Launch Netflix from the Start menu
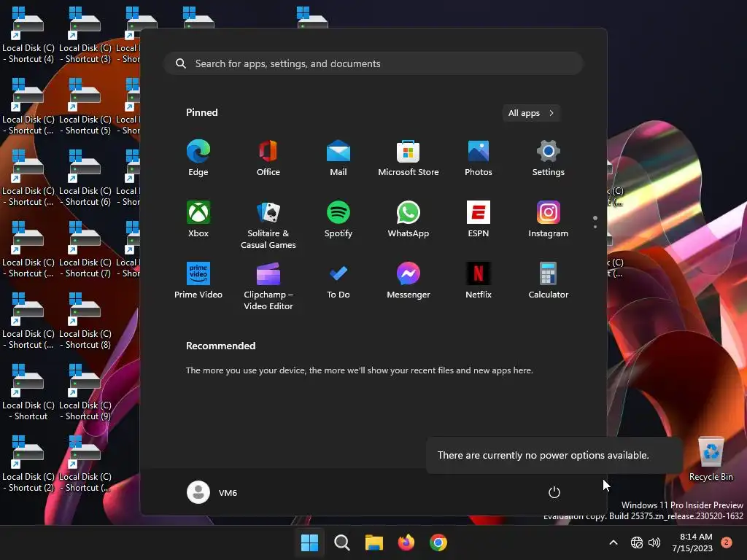This screenshot has width=747, height=560. [x=479, y=281]
